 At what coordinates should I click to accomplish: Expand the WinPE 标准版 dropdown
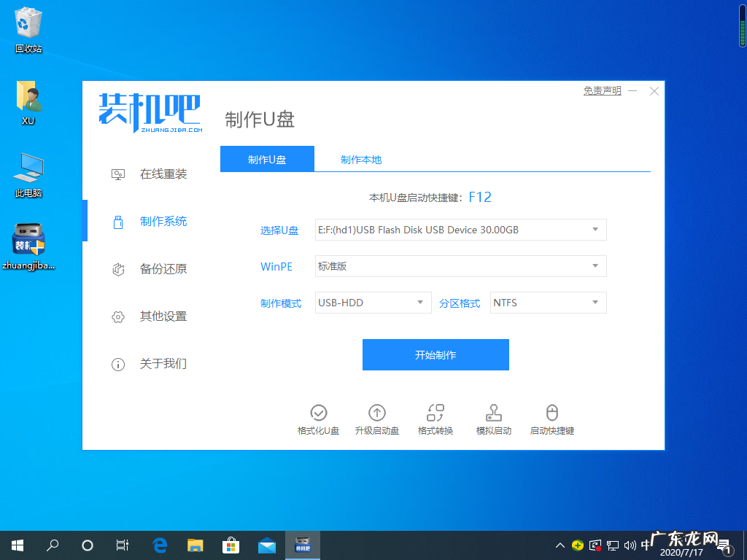(x=460, y=266)
